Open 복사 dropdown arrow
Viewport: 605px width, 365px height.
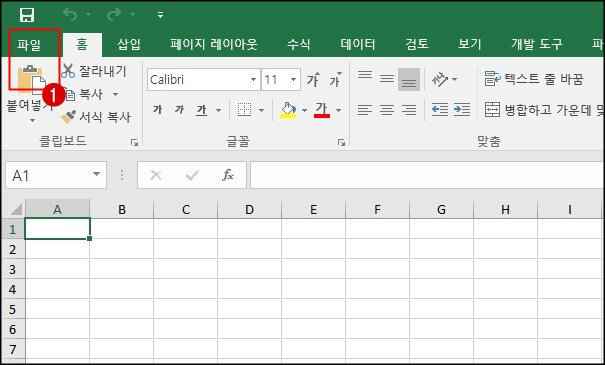click(115, 94)
